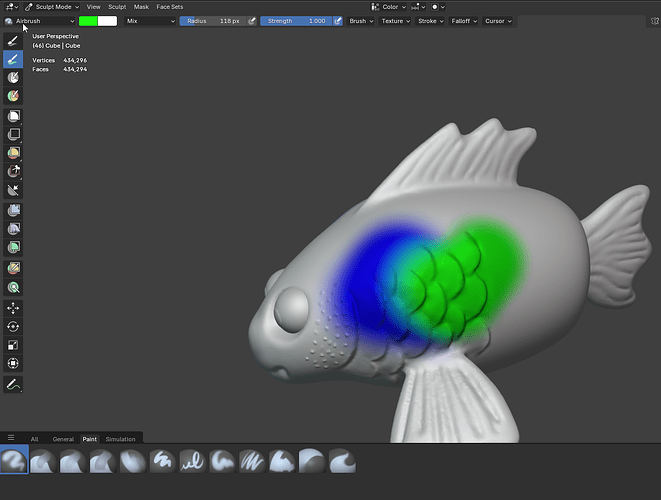The width and height of the screenshot is (661, 500).
Task: Select the Edit Face Set tool
Action: pyautogui.click(x=13, y=268)
